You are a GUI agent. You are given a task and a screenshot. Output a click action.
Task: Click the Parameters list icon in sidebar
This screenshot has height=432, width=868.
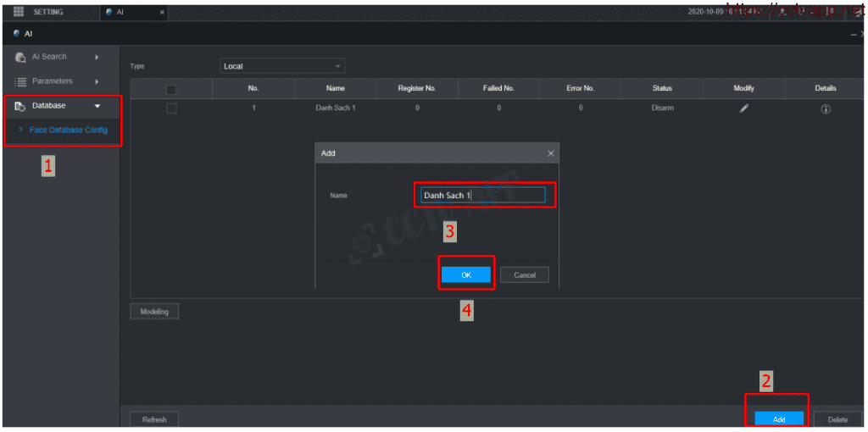(20, 81)
